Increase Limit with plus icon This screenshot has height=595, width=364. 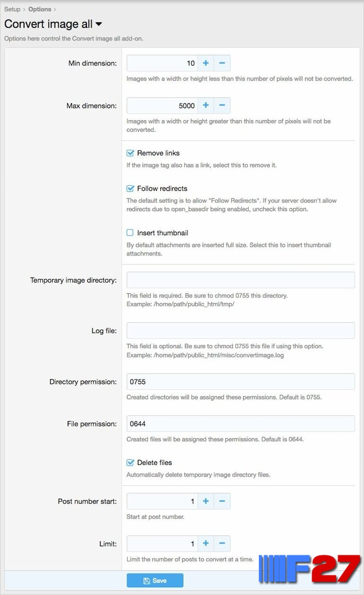(x=206, y=543)
